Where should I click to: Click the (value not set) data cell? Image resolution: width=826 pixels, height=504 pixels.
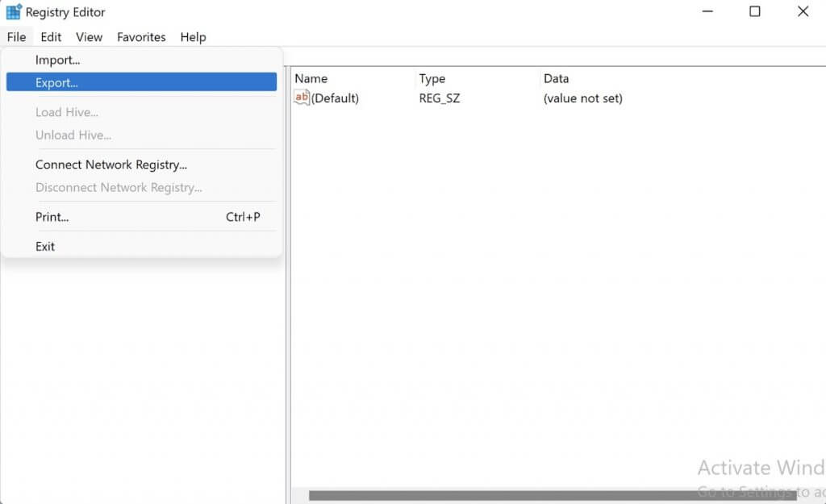(582, 98)
